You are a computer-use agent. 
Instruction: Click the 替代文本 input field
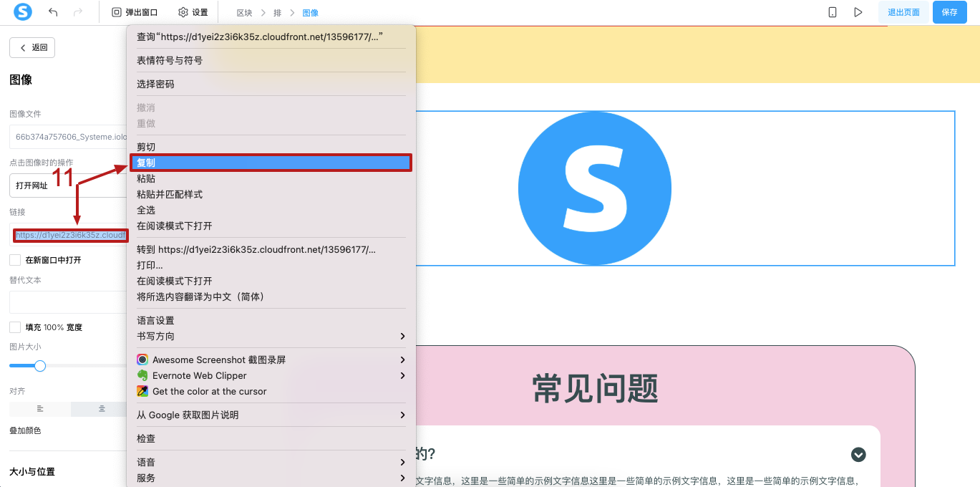click(69, 302)
